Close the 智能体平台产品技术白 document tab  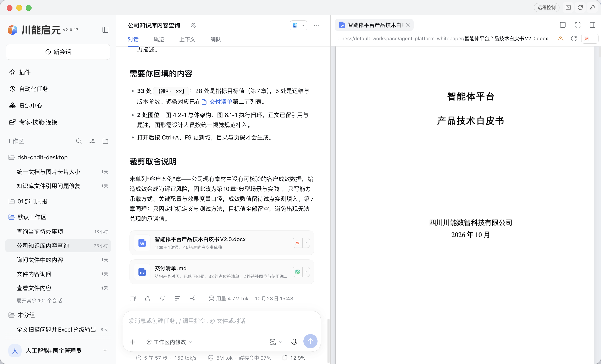pyautogui.click(x=408, y=25)
